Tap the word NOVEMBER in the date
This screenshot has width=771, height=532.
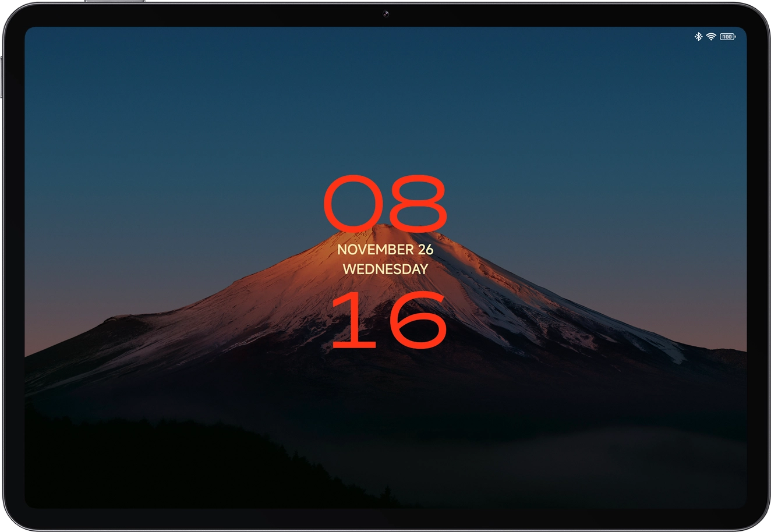point(375,250)
